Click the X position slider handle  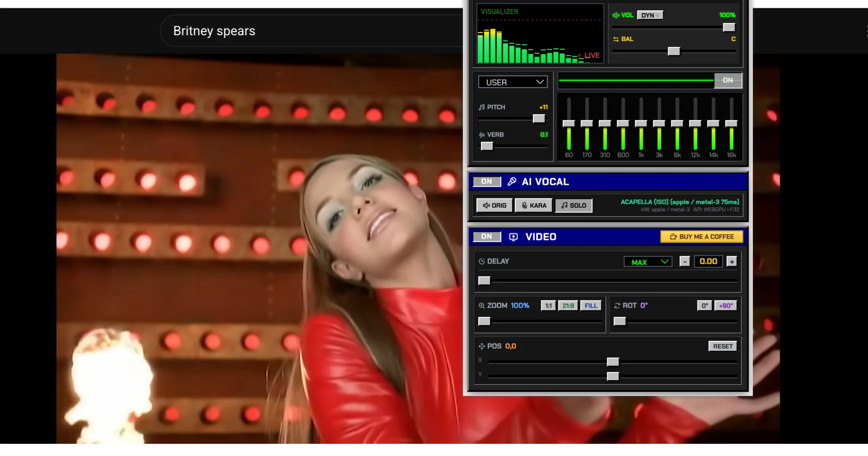(x=613, y=362)
